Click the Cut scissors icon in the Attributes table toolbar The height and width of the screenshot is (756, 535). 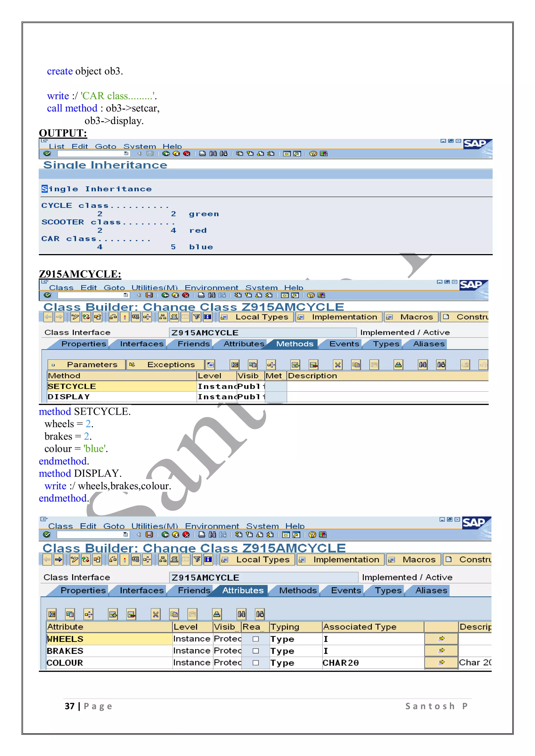coord(156,614)
